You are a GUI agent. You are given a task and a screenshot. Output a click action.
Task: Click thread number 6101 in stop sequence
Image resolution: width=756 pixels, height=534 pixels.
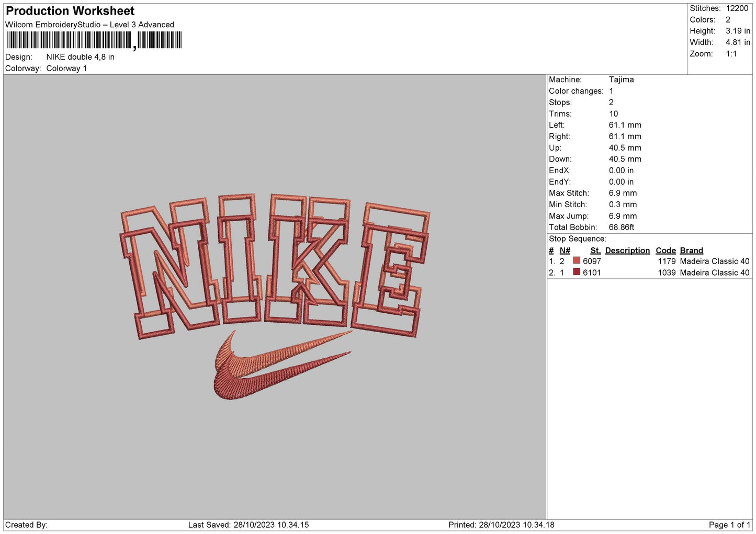[592, 273]
